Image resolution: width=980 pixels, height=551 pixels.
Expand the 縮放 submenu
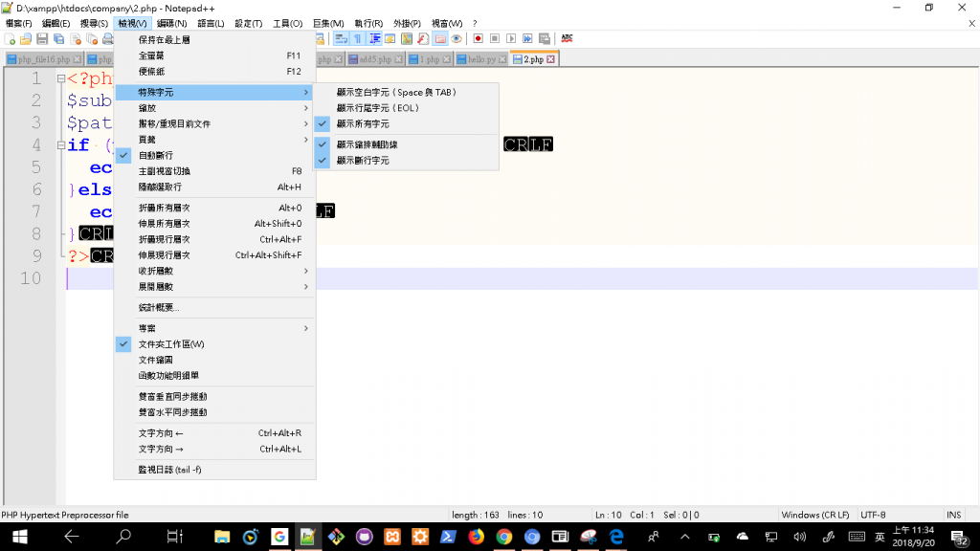[214, 108]
